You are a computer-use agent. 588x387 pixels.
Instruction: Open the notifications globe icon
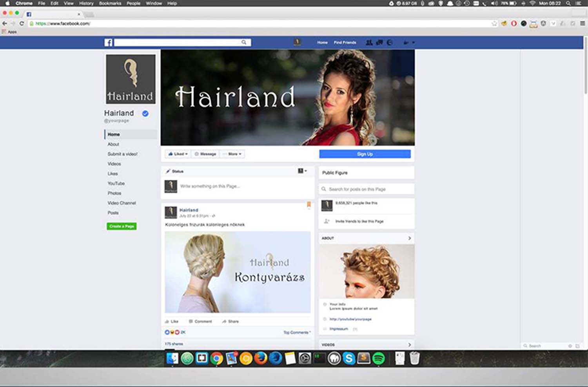click(389, 42)
